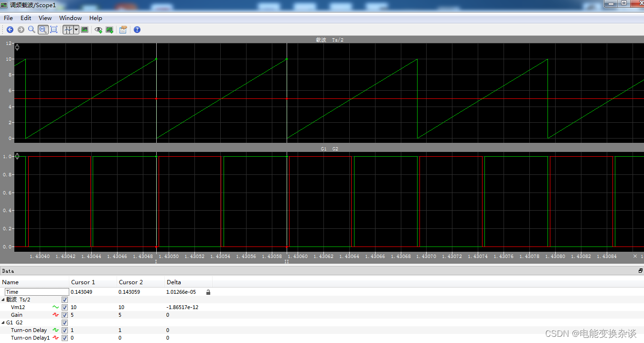This screenshot has height=343, width=644.
Task: Click Delta time value 1.01266e-05
Action: (x=181, y=292)
